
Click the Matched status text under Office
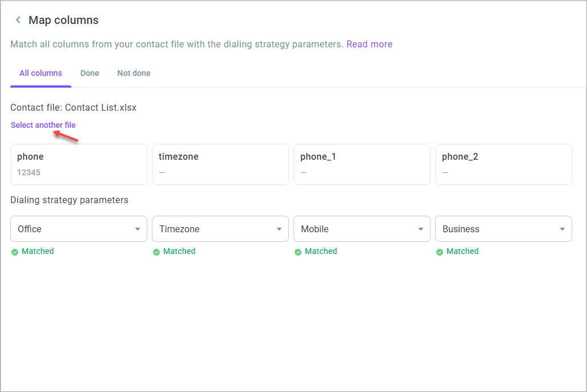pyautogui.click(x=38, y=252)
